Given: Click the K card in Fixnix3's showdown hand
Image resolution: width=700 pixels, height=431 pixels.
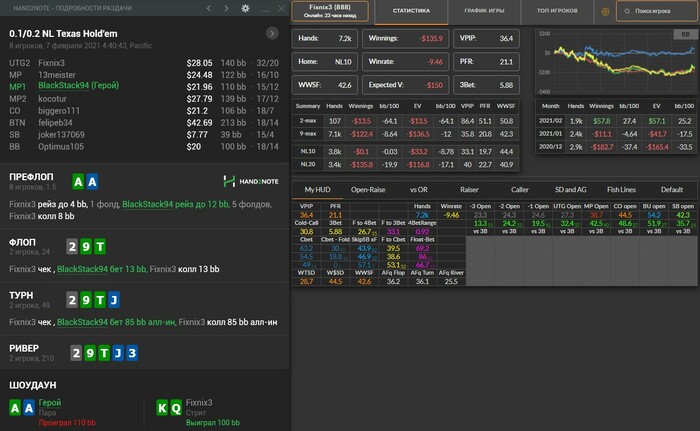Looking at the screenshot, I should [162, 408].
